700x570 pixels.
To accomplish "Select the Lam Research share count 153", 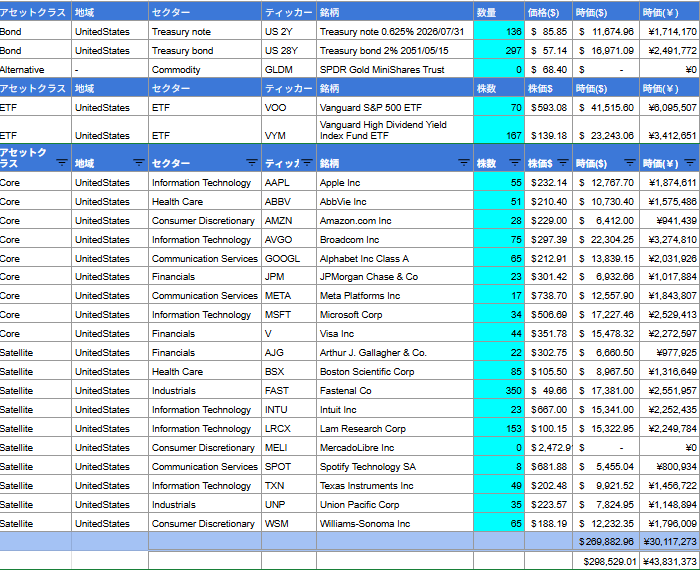I will (499, 429).
